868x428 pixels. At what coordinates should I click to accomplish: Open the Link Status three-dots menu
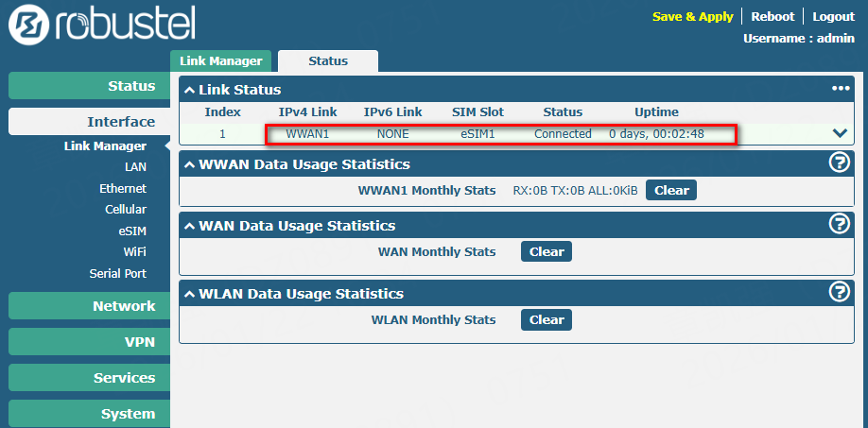841,89
